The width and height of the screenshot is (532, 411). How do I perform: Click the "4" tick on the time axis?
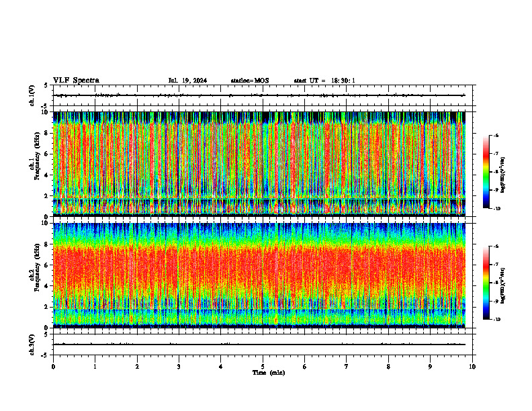coord(221,367)
